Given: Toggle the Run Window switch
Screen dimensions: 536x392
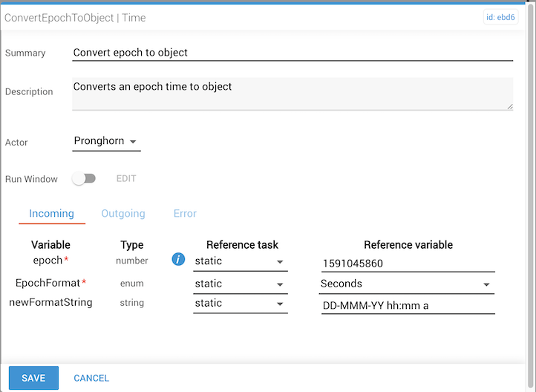Looking at the screenshot, I should 84,179.
